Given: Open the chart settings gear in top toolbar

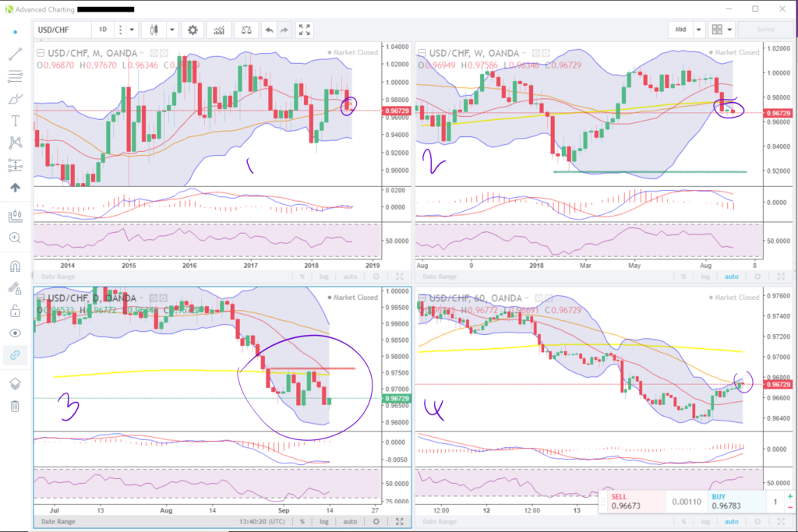Looking at the screenshot, I should tap(192, 30).
